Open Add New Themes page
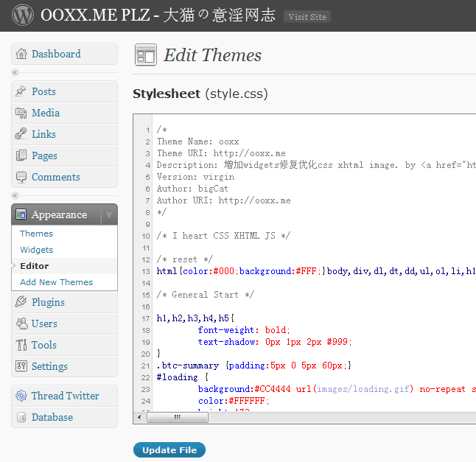The height and width of the screenshot is (462, 476). click(x=57, y=282)
